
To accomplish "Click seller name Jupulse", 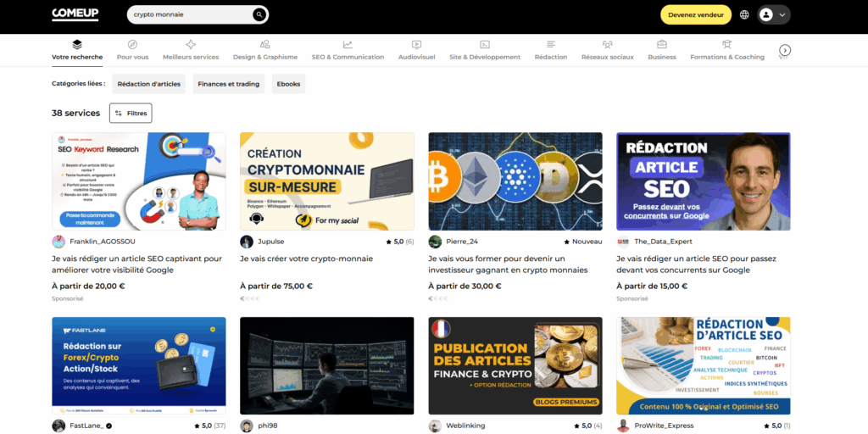I will [271, 242].
